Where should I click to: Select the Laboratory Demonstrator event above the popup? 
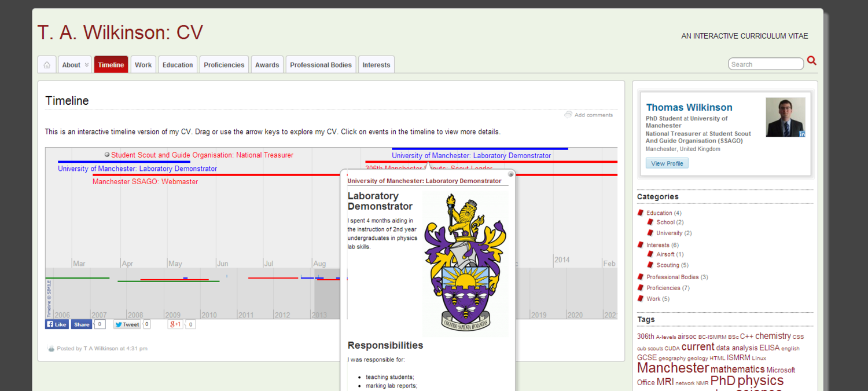tap(472, 155)
